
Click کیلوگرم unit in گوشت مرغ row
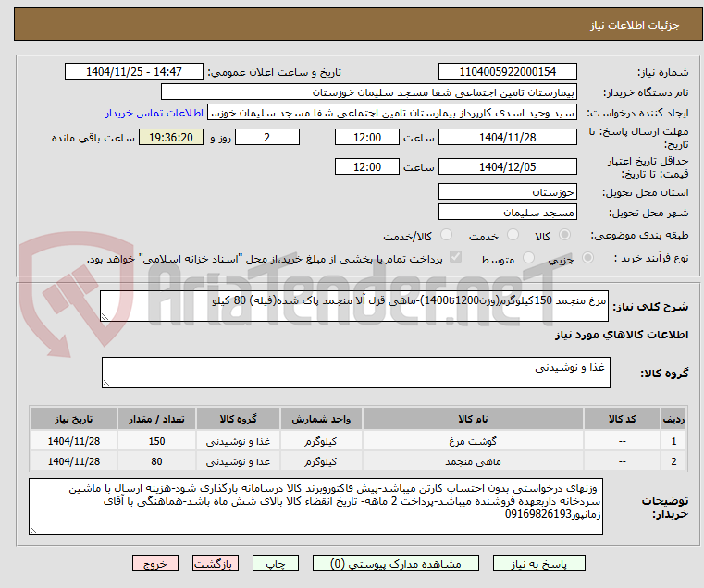coord(321,441)
